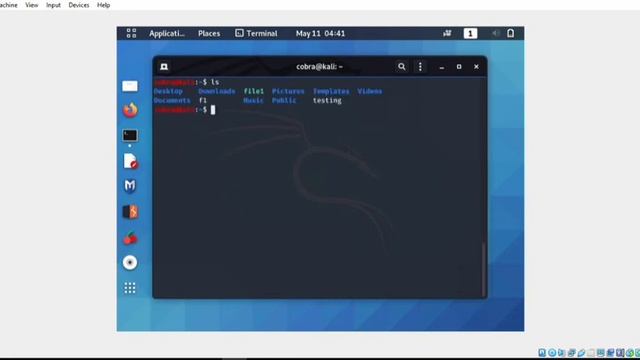The width and height of the screenshot is (640, 360).
Task: Close the terminal window
Action: point(476,67)
